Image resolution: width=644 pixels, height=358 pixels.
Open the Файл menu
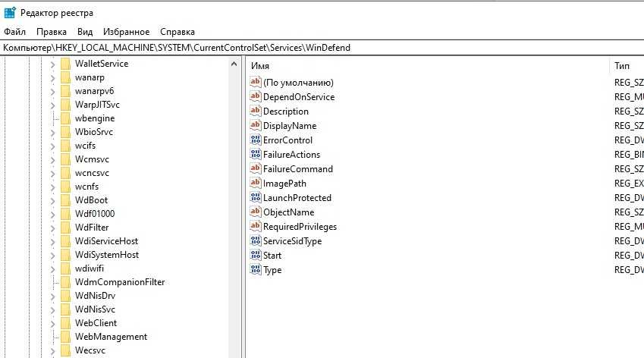14,32
